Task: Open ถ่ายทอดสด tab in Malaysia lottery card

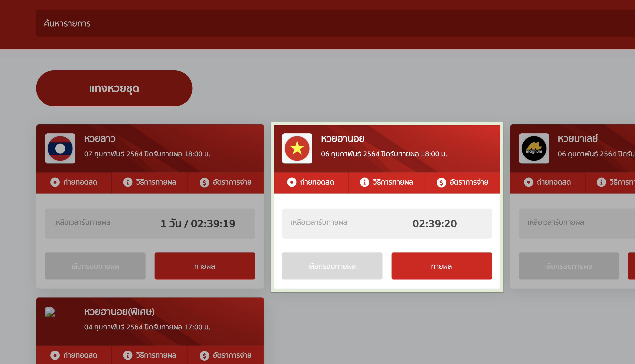Action: click(547, 182)
